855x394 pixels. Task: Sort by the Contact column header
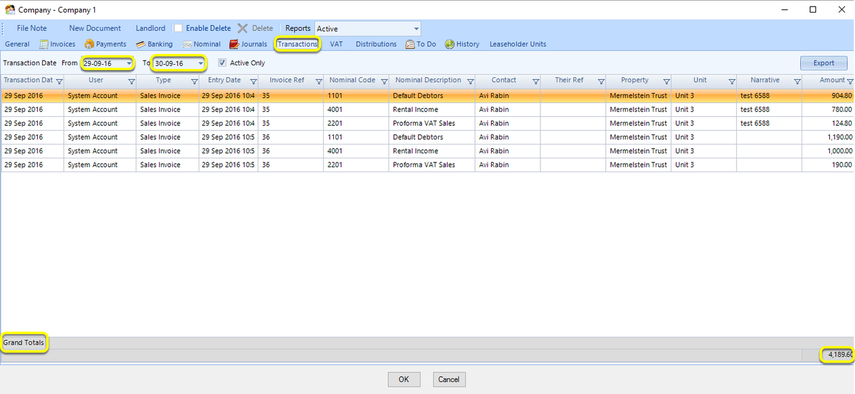pos(503,80)
